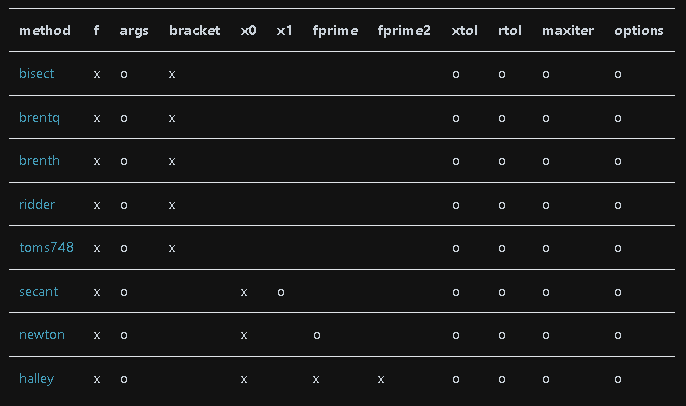Select the 'options' column header

click(x=638, y=30)
